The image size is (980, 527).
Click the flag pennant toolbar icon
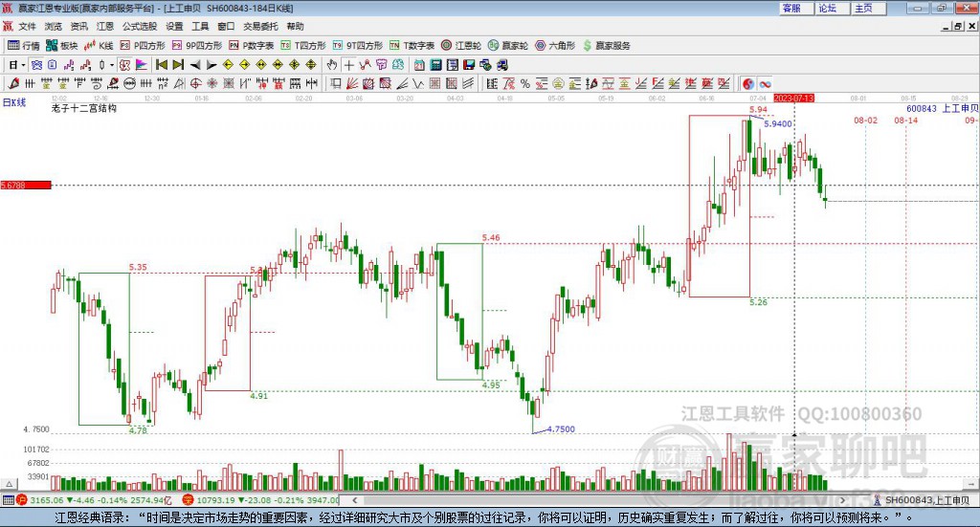[142, 64]
